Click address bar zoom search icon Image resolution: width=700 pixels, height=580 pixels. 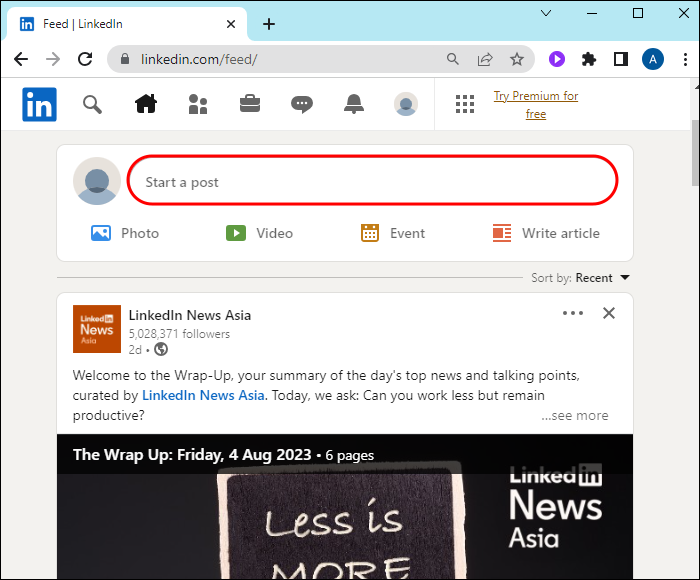point(453,59)
